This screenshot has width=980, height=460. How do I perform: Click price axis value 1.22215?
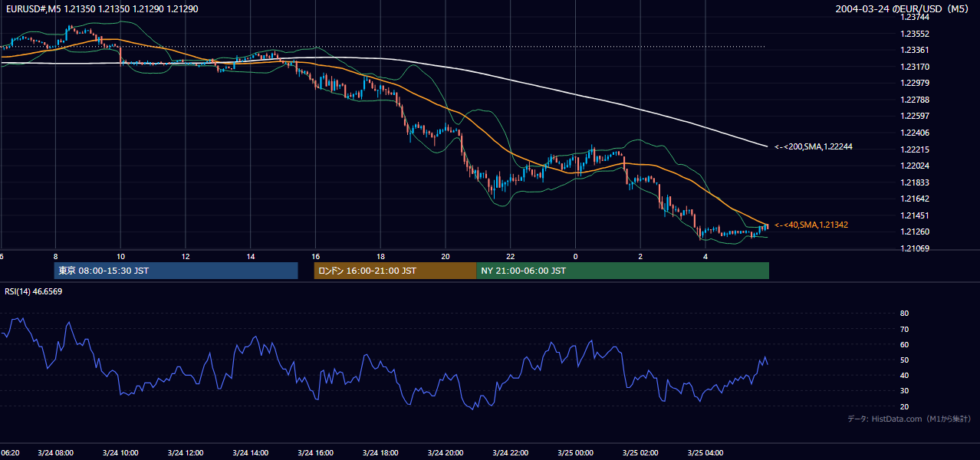[913, 149]
